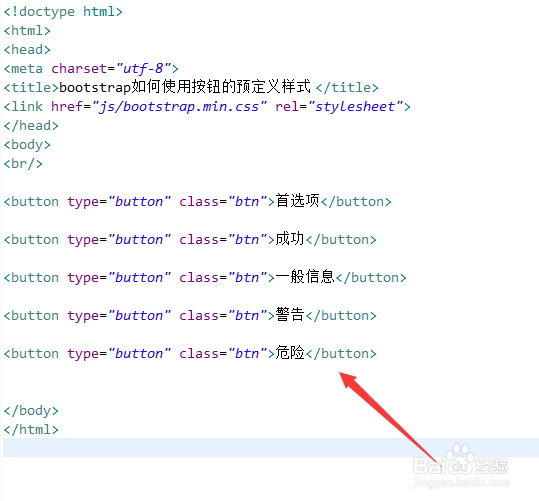Click the title text bootstrap如何使用按钮的预定义样式
Screen dimensions: 539x501
(185, 87)
